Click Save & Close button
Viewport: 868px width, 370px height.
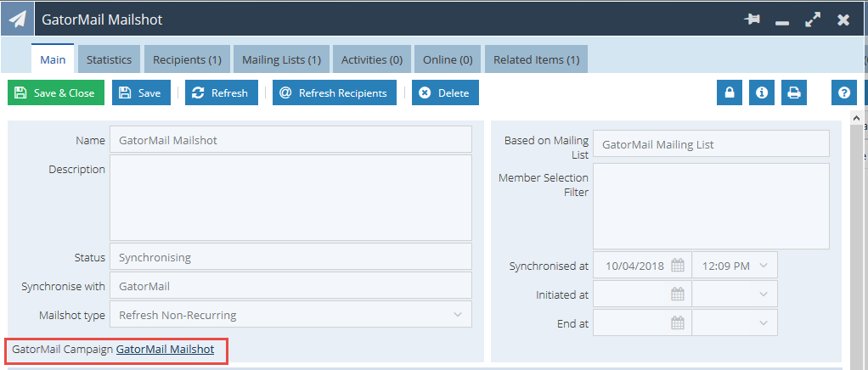56,92
